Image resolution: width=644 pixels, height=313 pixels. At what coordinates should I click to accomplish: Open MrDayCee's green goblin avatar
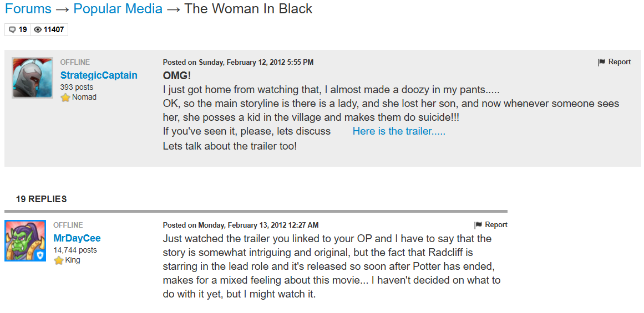pyautogui.click(x=25, y=240)
